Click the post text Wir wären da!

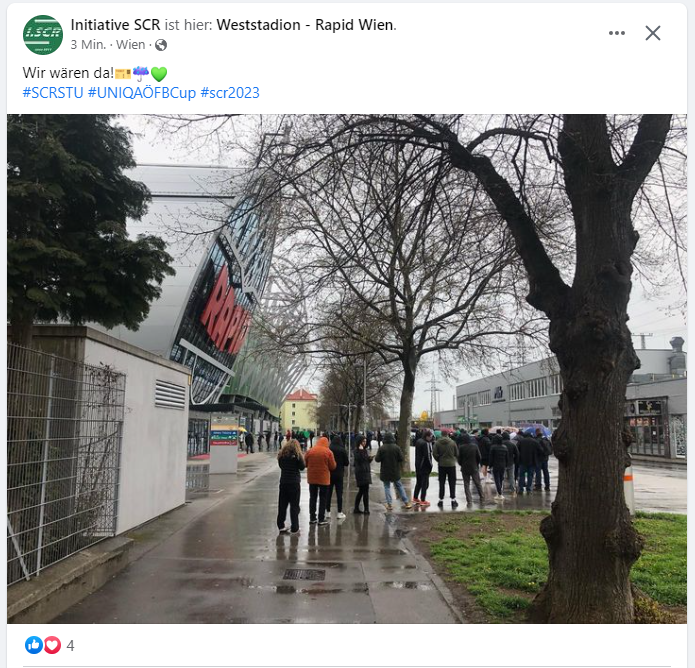pos(68,73)
